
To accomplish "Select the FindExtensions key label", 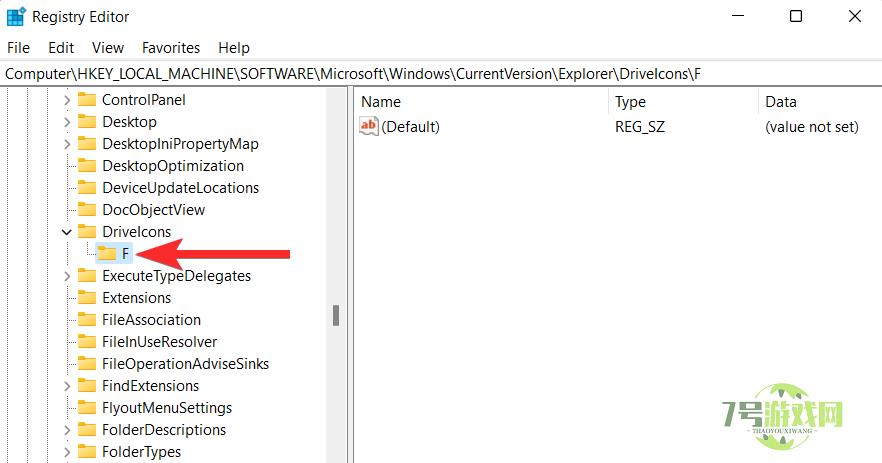I will tap(151, 386).
